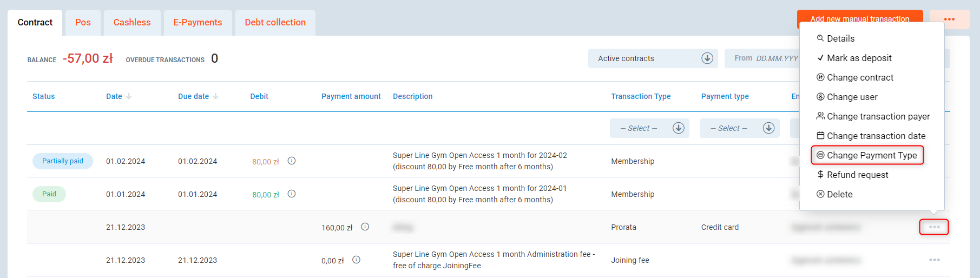980x278 pixels.
Task: Select Mark as deposit option
Action: 859,58
